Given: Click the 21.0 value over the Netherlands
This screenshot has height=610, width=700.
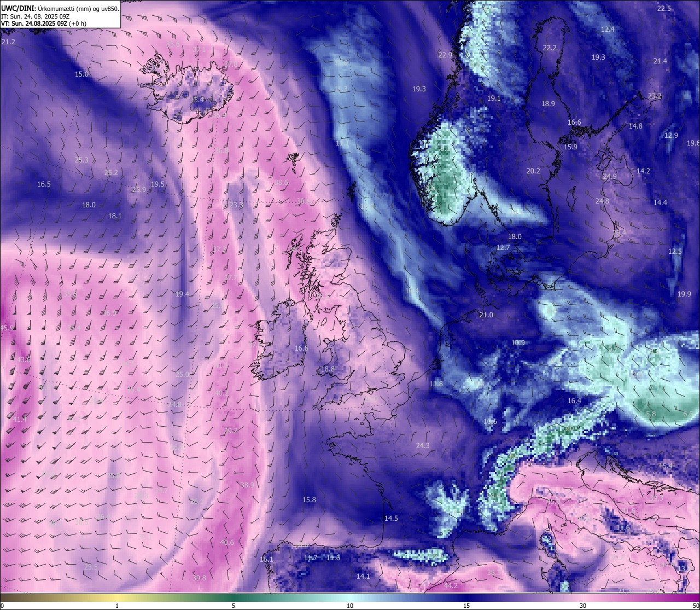Looking at the screenshot, I should click(x=486, y=315).
